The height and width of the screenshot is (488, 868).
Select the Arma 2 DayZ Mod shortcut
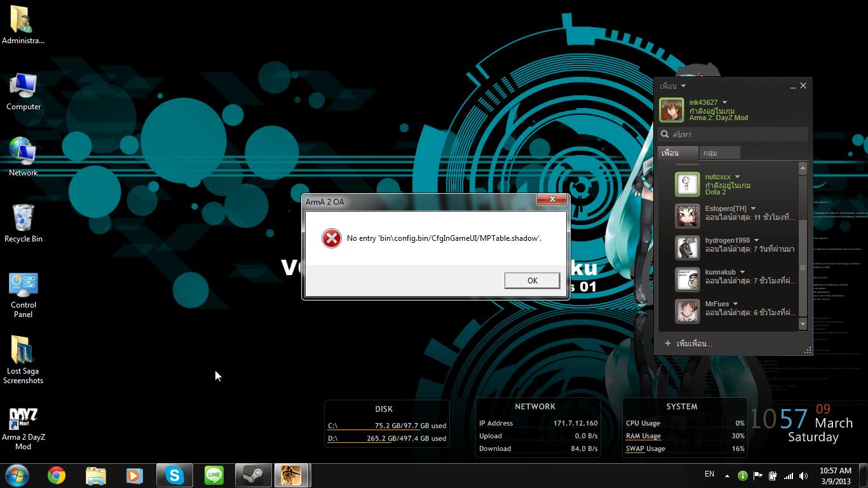point(24,429)
